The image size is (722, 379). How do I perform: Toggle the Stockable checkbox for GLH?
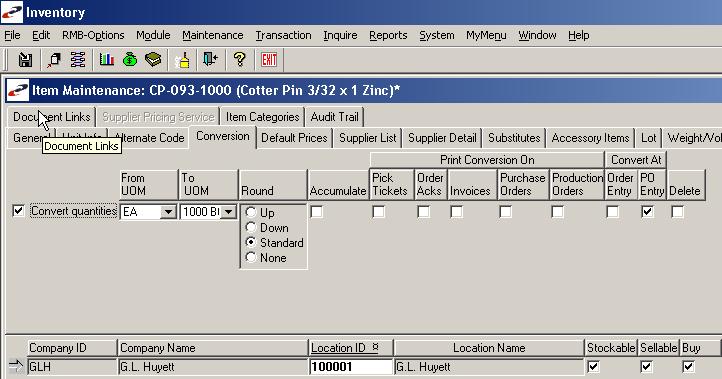594,367
